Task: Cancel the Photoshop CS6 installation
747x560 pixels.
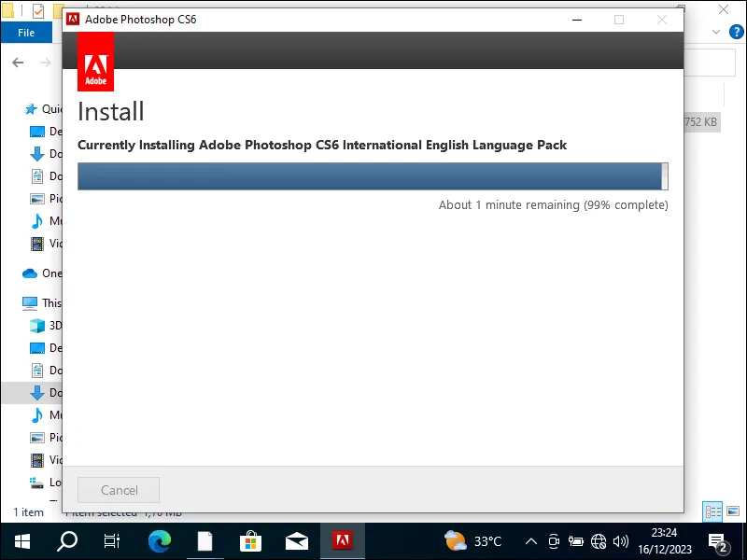Action: pyautogui.click(x=118, y=490)
